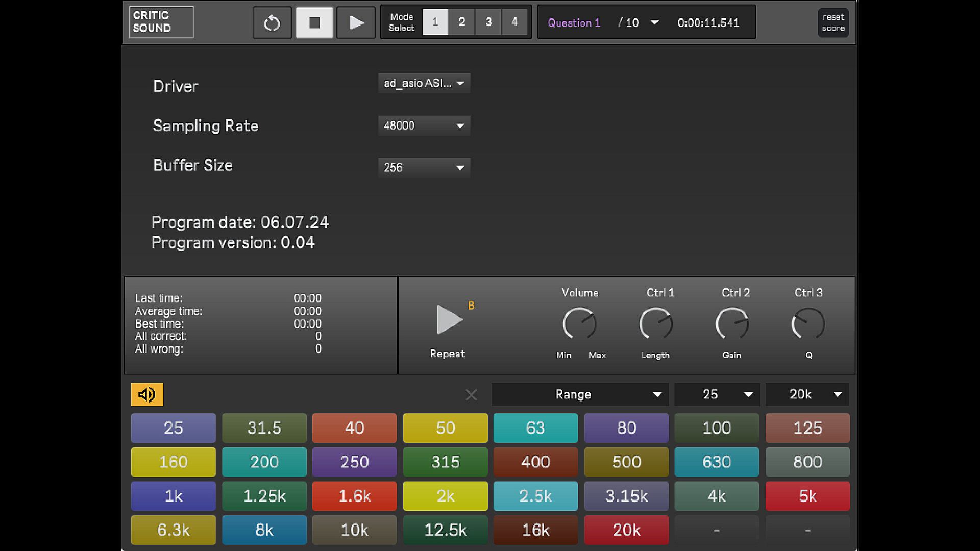980x551 pixels.
Task: Expand the Buffer Size dropdown
Action: click(x=424, y=167)
